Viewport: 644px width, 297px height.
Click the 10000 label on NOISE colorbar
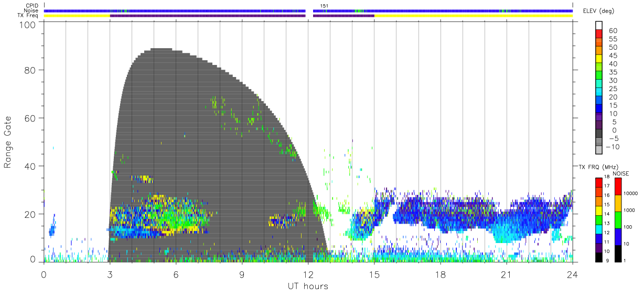pyautogui.click(x=631, y=193)
